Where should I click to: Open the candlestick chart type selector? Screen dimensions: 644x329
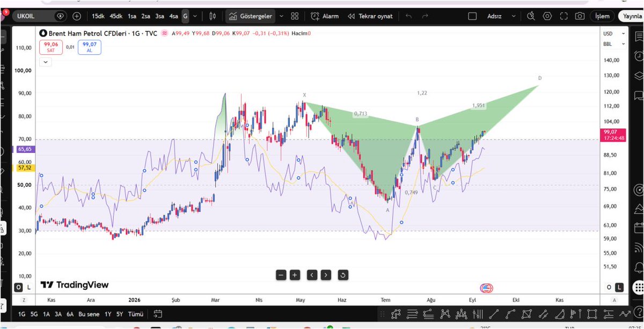(213, 16)
